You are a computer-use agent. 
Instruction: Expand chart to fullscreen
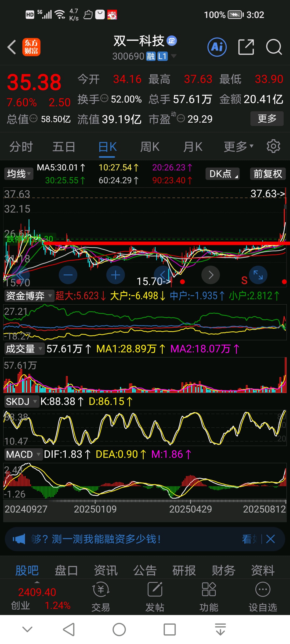pos(258,275)
